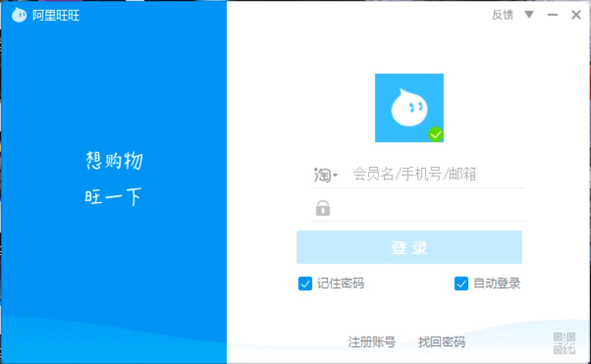Open the 注册账号 register account link
Viewport: 591px width, 364px height.
pyautogui.click(x=372, y=342)
